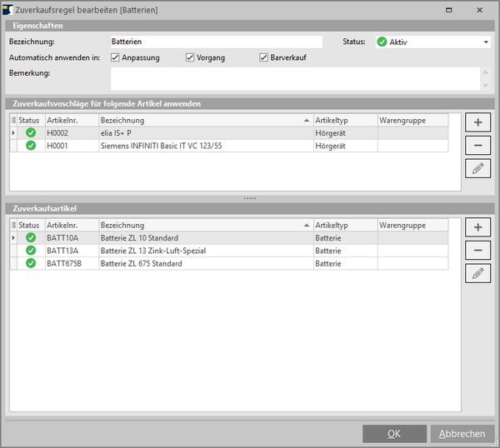Open column chooser in upper table corner
The image size is (500, 448).
click(12, 121)
